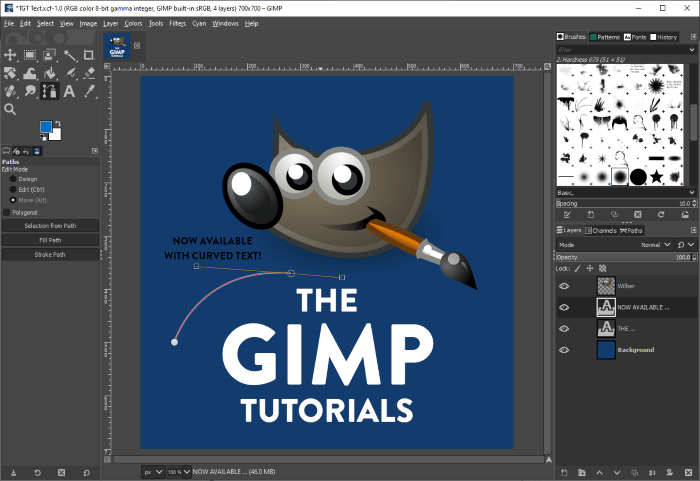This screenshot has height=481, width=700.
Task: Reset colors to default black and white
Action: pos(43,137)
